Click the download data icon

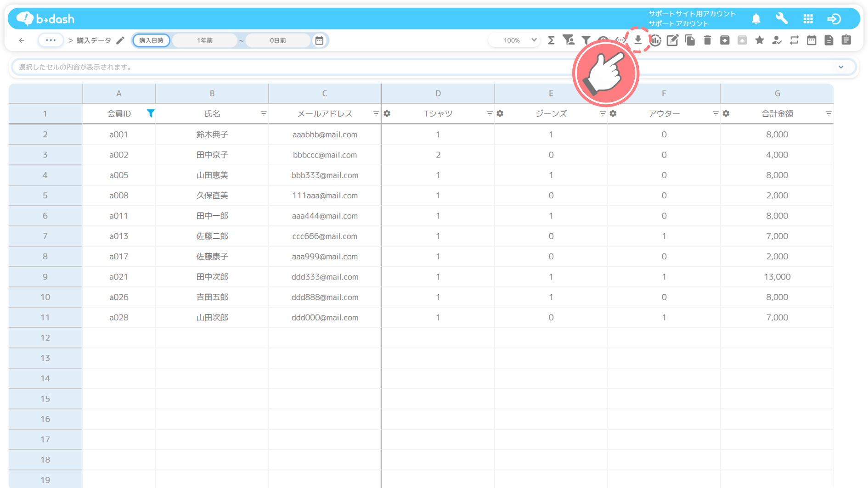[638, 40]
